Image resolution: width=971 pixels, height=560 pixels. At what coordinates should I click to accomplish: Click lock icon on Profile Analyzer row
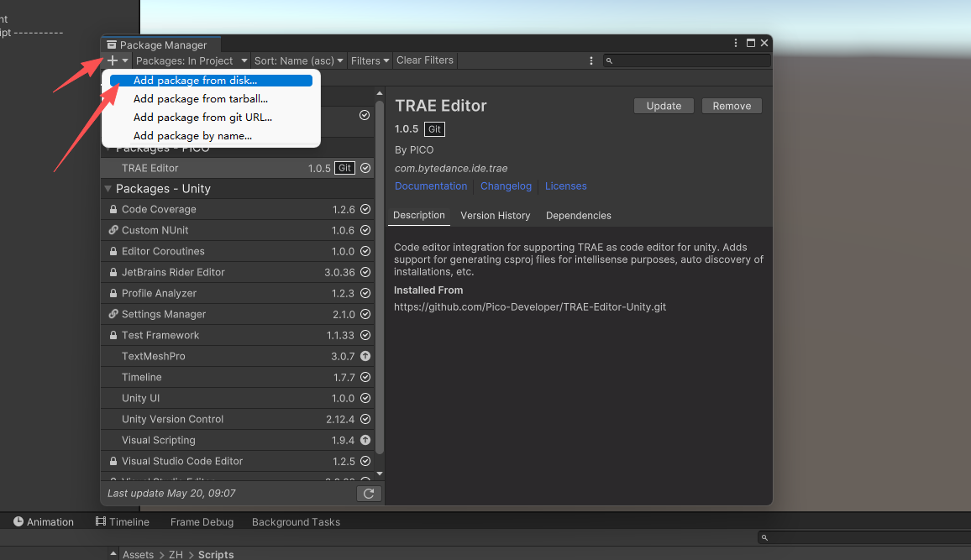(113, 293)
